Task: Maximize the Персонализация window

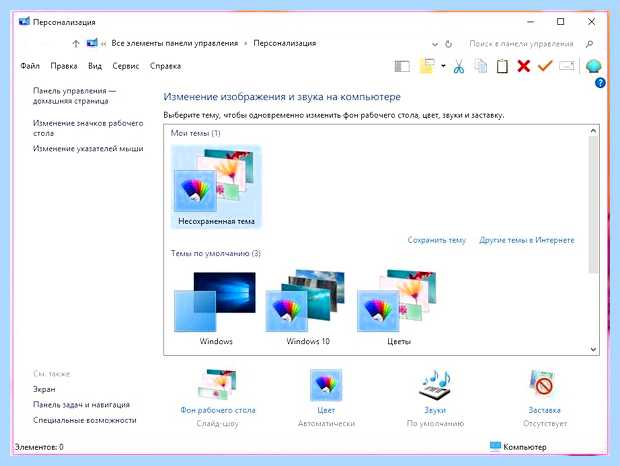Action: point(560,21)
